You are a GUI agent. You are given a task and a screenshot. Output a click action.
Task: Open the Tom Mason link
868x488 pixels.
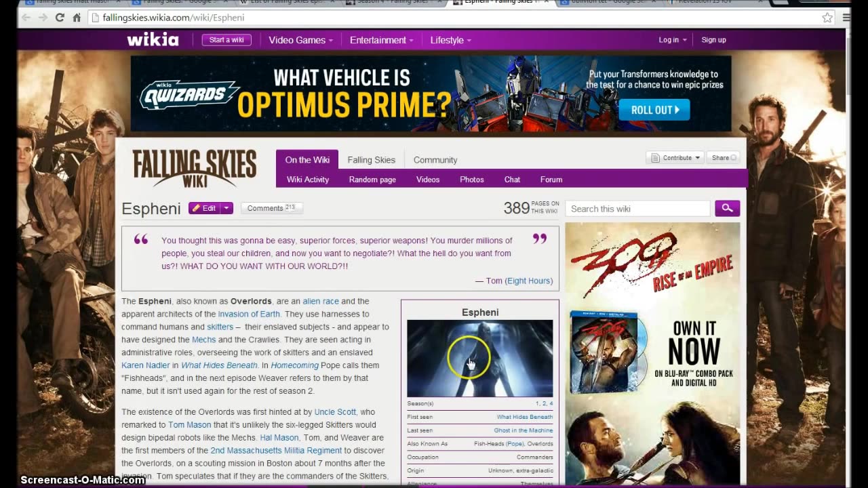[190, 425]
